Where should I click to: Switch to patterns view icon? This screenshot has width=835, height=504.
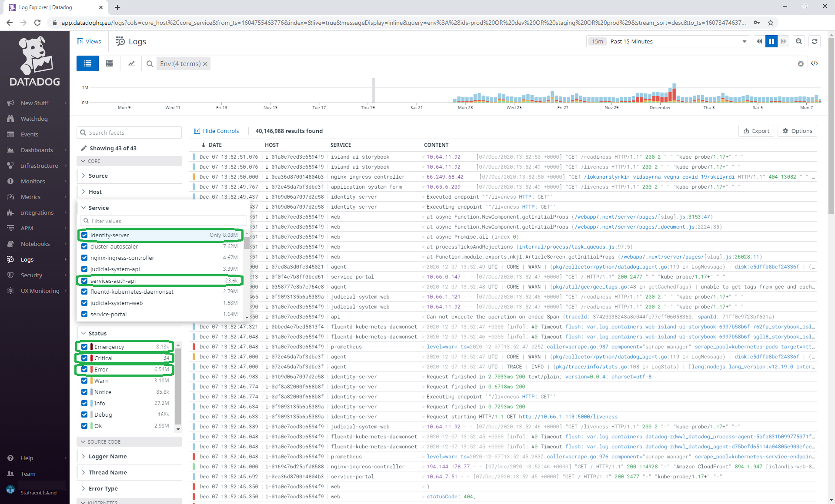[110, 63]
